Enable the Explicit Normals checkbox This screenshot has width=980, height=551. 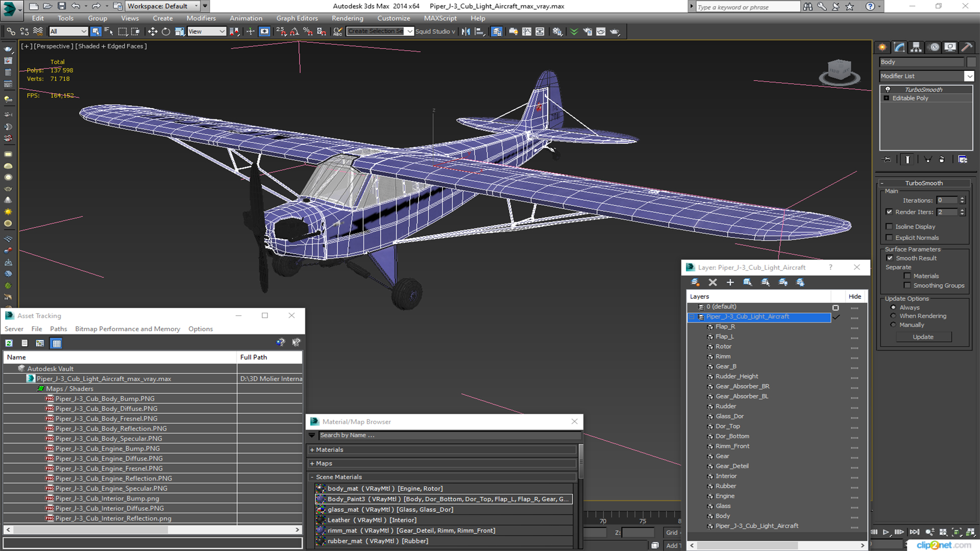[x=889, y=238]
